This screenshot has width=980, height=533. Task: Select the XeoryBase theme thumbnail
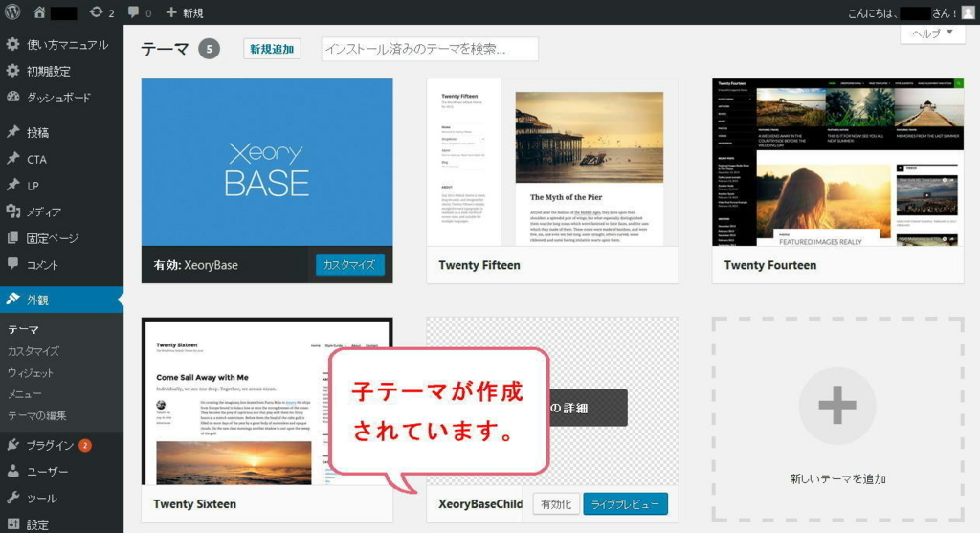pyautogui.click(x=267, y=162)
